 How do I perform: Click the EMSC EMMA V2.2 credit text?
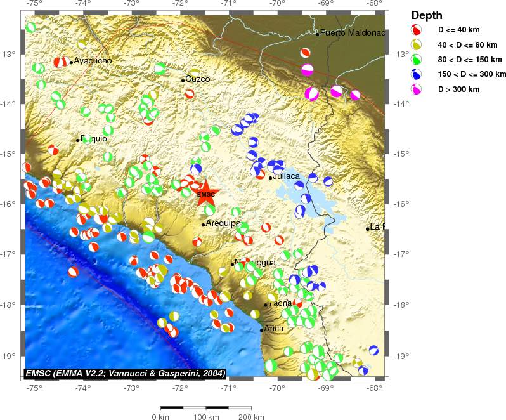point(125,373)
